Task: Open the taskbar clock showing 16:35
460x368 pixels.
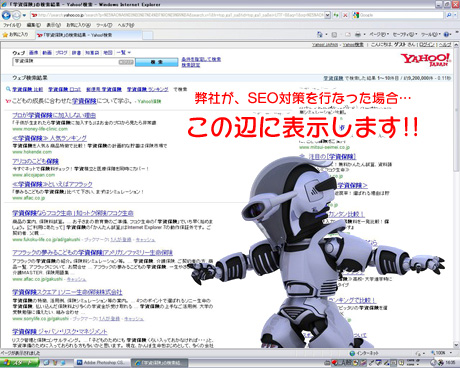Action: 450,363
